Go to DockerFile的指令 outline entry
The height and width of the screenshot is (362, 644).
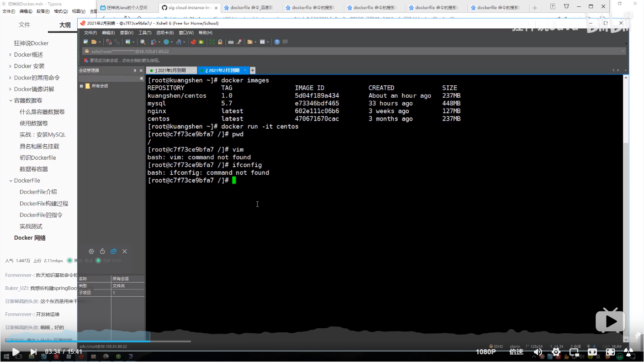point(41,215)
